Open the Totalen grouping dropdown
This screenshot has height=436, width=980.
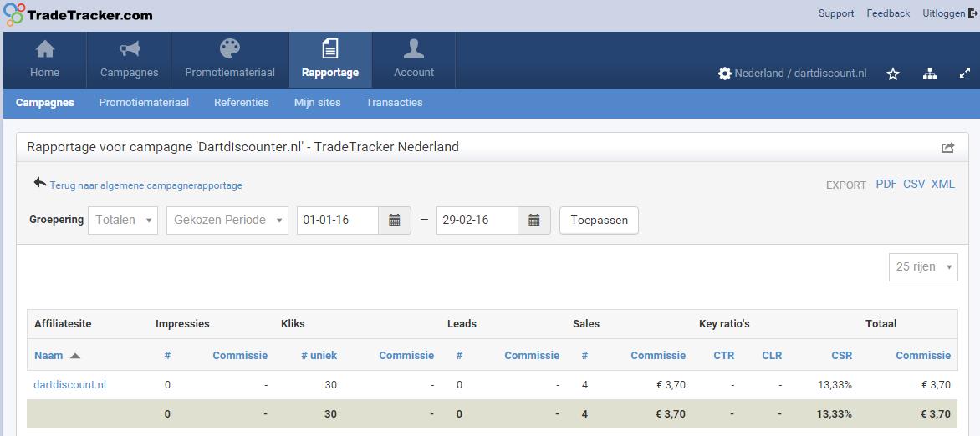point(123,221)
